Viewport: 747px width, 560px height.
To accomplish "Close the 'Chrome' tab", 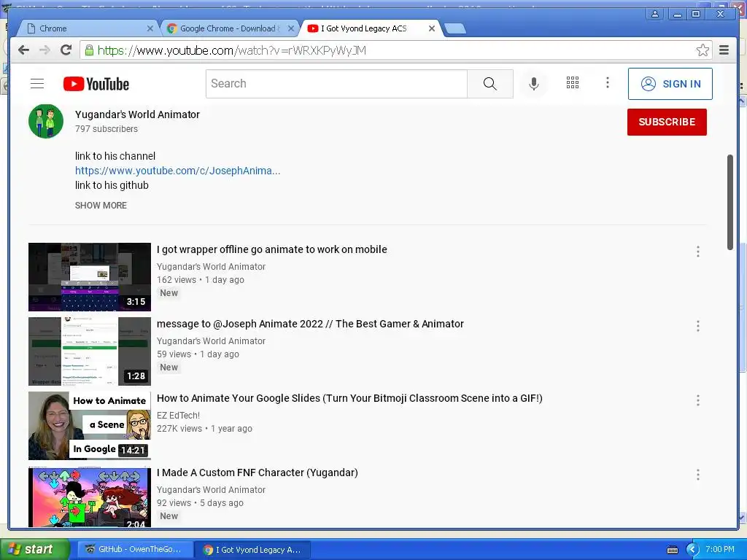I will (x=150, y=28).
